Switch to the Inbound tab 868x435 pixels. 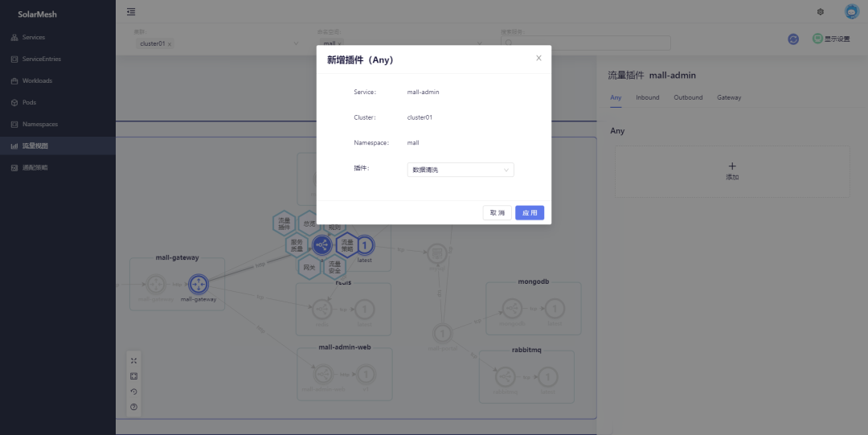coord(647,97)
